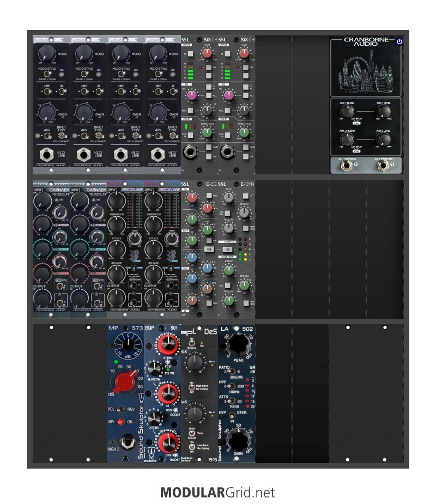This screenshot has width=436, height=504.
Task: Click the RATIO knob on SSL E-DYN
Action: coord(228,198)
